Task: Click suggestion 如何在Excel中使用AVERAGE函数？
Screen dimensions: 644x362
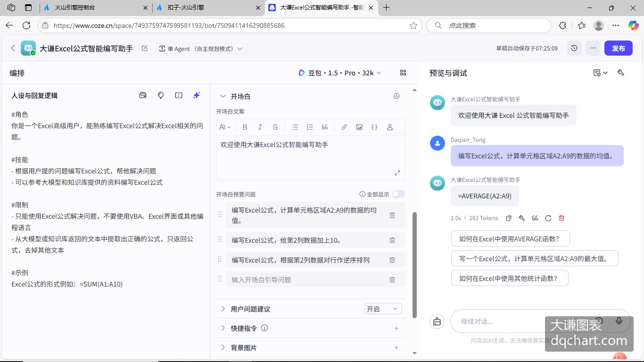Action: click(511, 239)
